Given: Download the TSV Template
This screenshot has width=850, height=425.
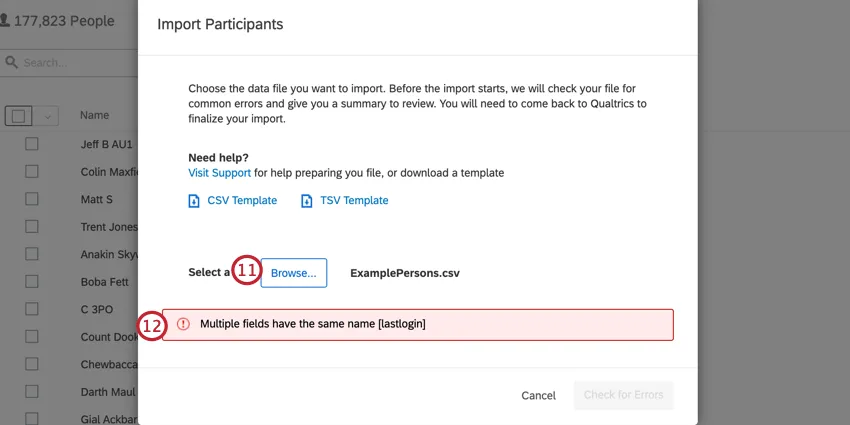Looking at the screenshot, I should click(354, 201).
